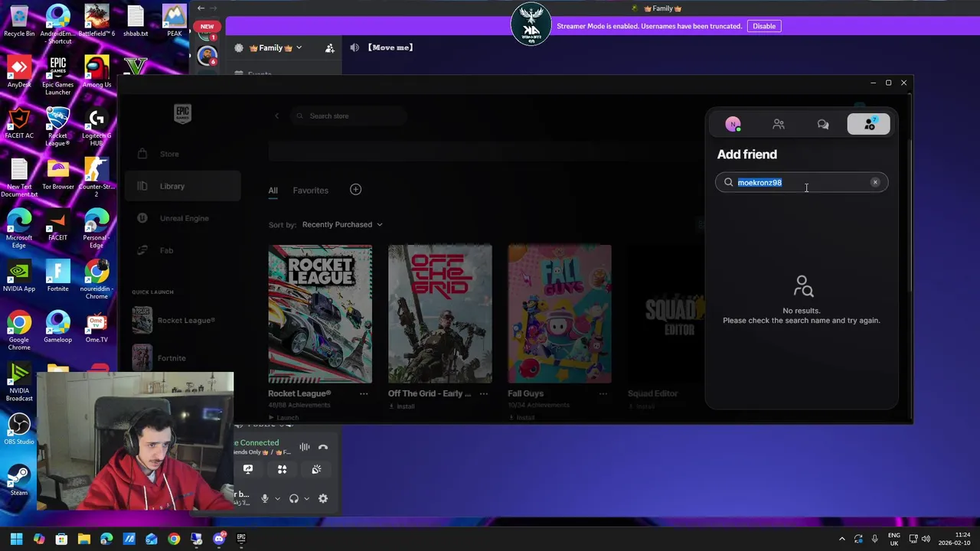
Task: Click the Move me voice channel header
Action: [x=390, y=47]
